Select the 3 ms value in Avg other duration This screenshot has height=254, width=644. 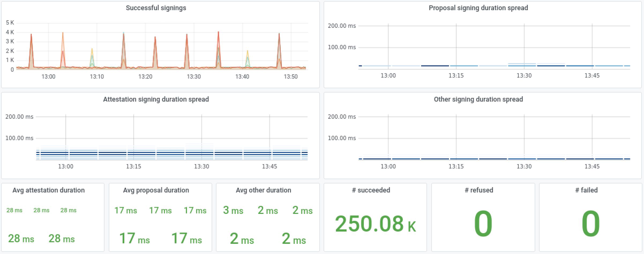point(233,210)
